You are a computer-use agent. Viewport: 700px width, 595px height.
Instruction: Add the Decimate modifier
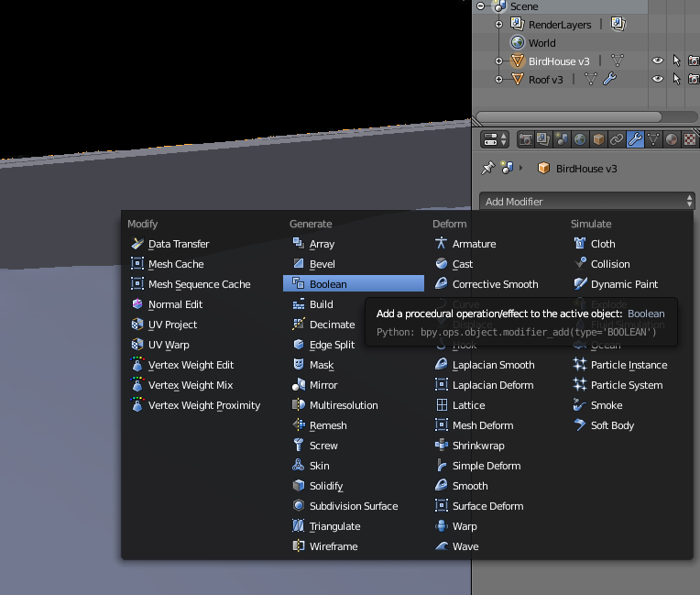[x=323, y=324]
